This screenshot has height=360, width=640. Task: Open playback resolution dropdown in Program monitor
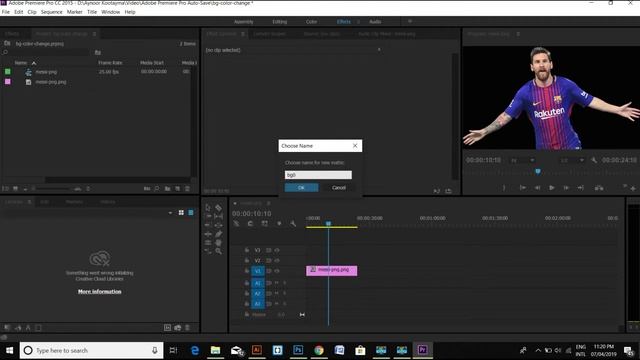(x=571, y=160)
